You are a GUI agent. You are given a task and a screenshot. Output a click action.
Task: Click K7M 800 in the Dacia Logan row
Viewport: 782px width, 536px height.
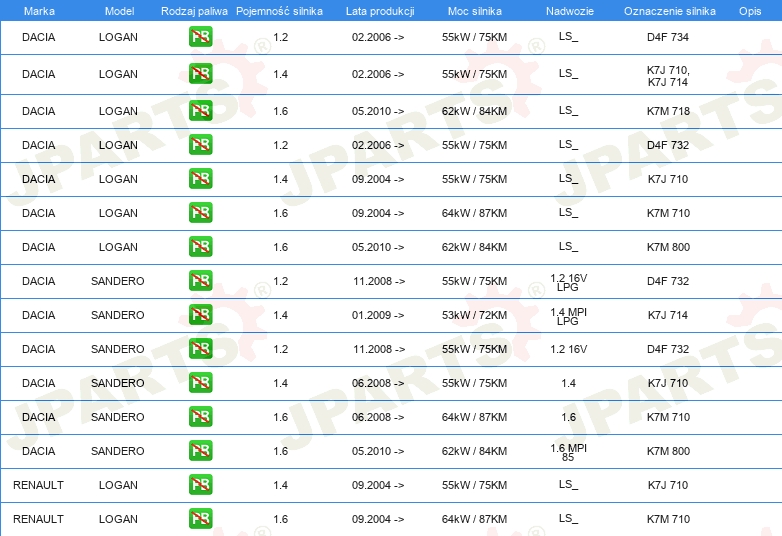668,247
